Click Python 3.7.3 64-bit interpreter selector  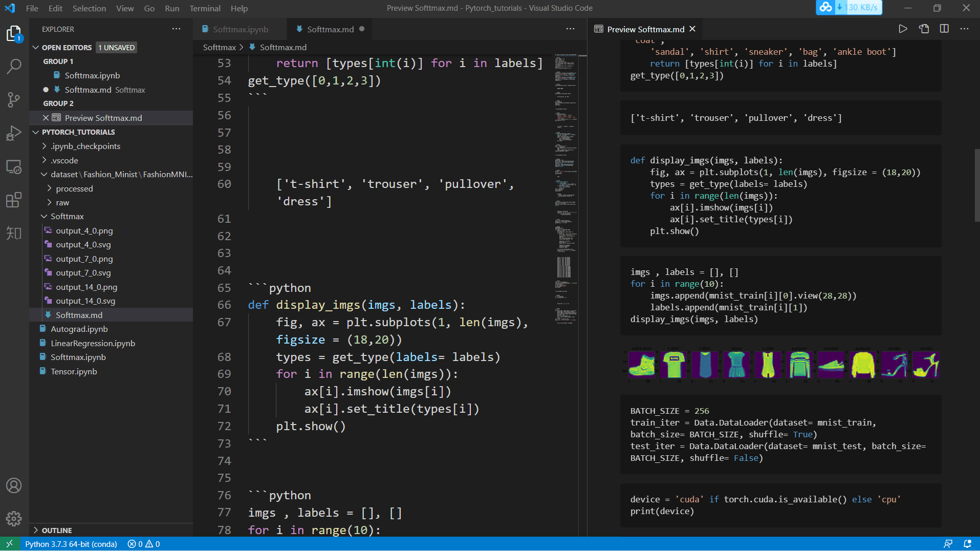click(x=71, y=544)
